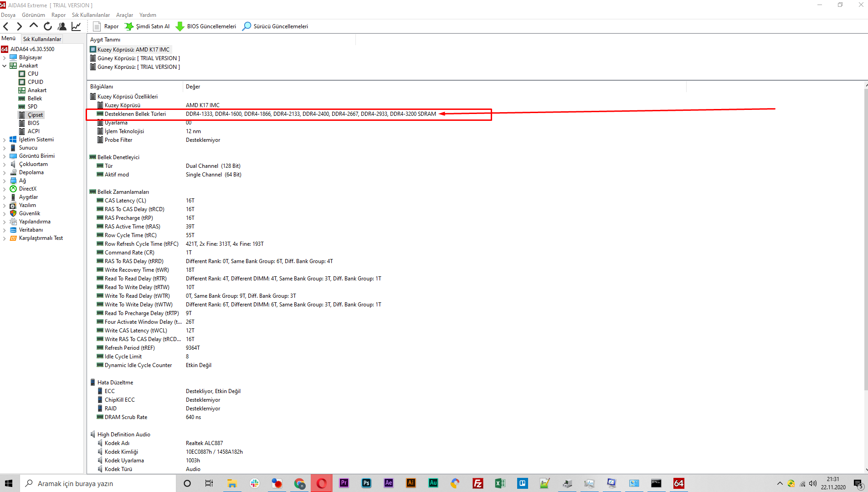Image resolution: width=868 pixels, height=492 pixels.
Task: Open Adobe Premiere Pro from the taskbar
Action: (x=344, y=483)
